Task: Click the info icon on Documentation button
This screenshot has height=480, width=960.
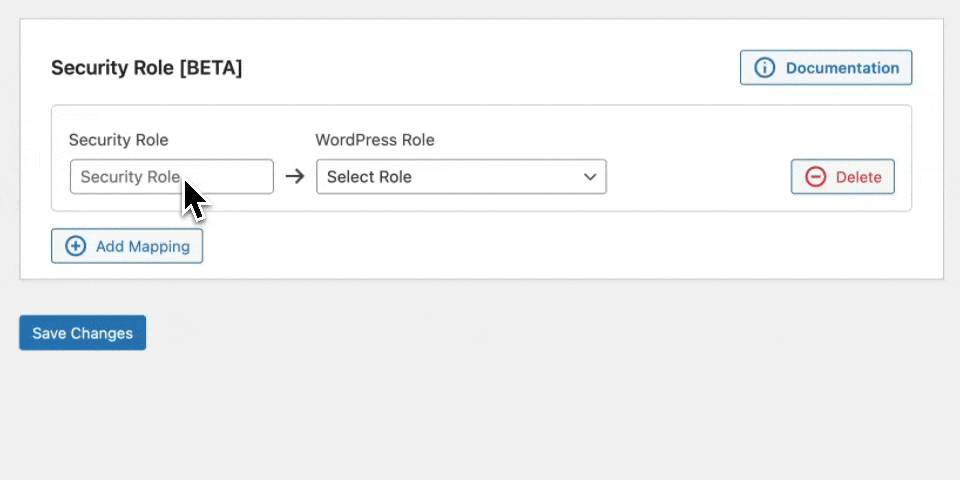Action: tap(765, 68)
